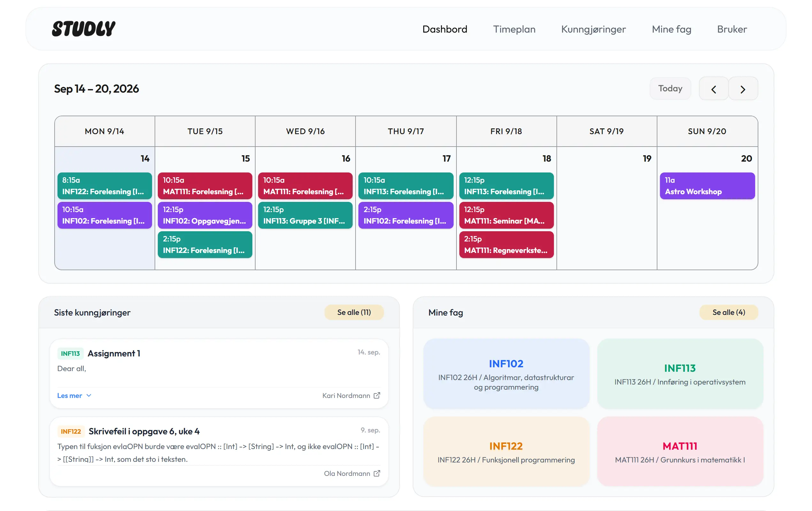Click the Studly logo
The width and height of the screenshot is (812, 511).
[84, 29]
